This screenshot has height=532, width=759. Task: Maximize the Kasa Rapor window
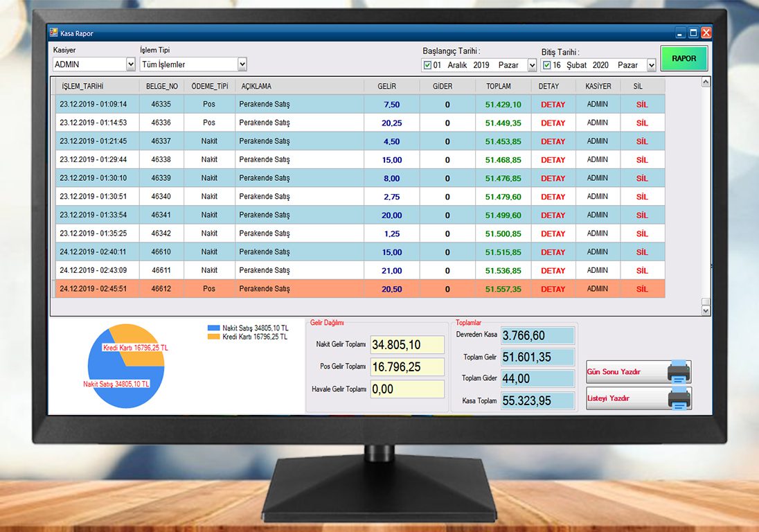tap(693, 33)
